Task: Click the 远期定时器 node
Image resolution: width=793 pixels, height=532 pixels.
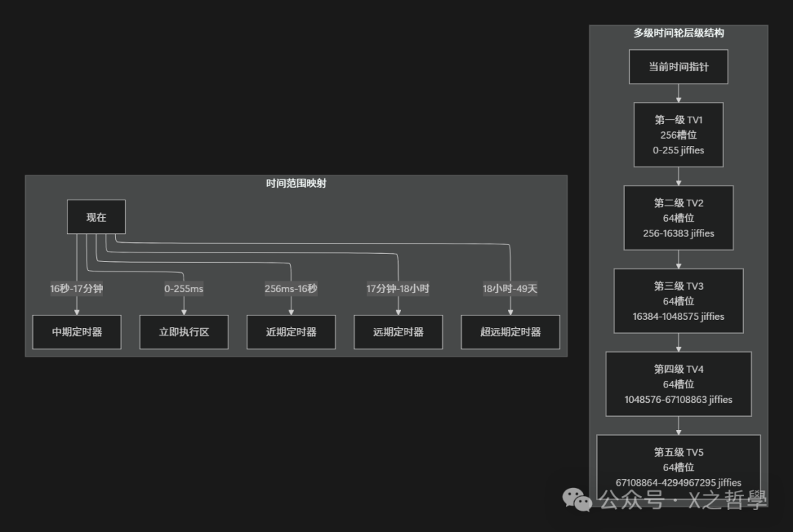Action: [399, 332]
